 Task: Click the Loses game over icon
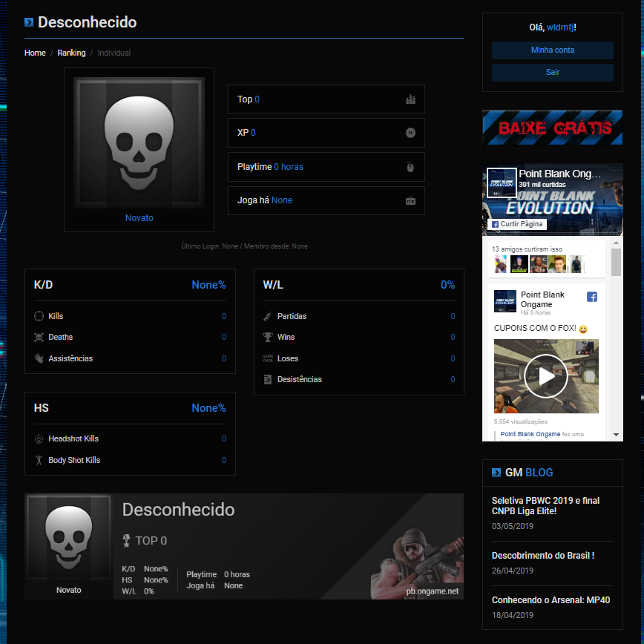(x=267, y=358)
